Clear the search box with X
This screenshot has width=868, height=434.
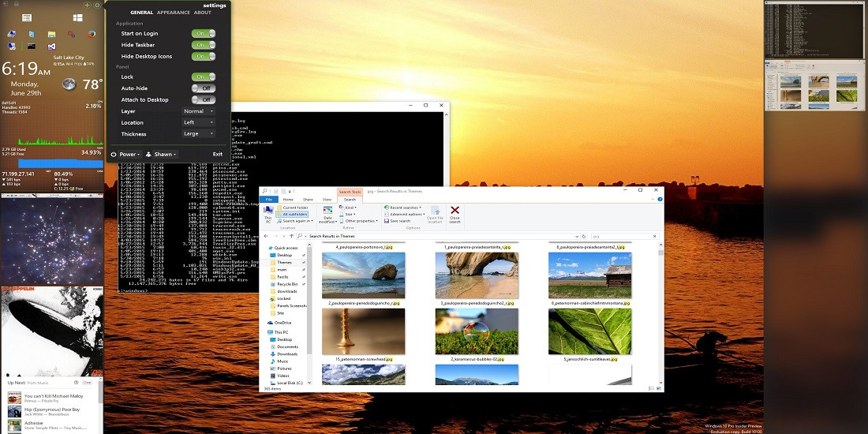pos(655,237)
